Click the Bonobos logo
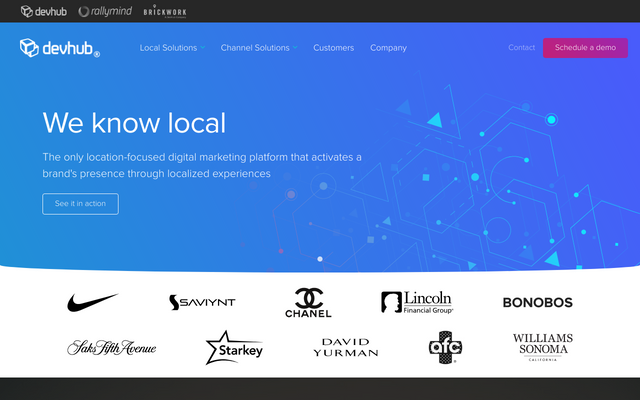 coord(538,302)
